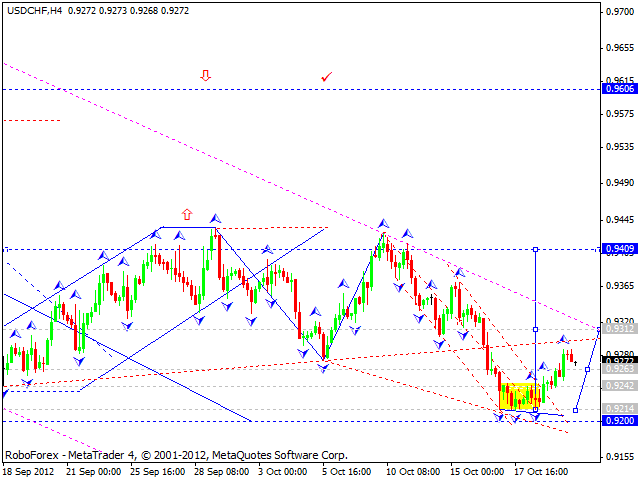640x480 pixels.
Task: Click the 0.9409 blue price label
Action: [x=619, y=249]
